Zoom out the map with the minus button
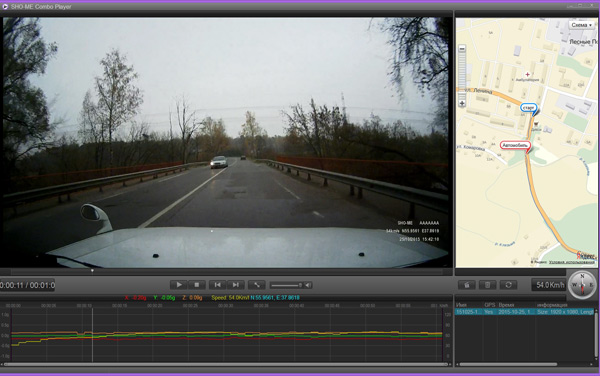The image size is (600, 376). [462, 49]
